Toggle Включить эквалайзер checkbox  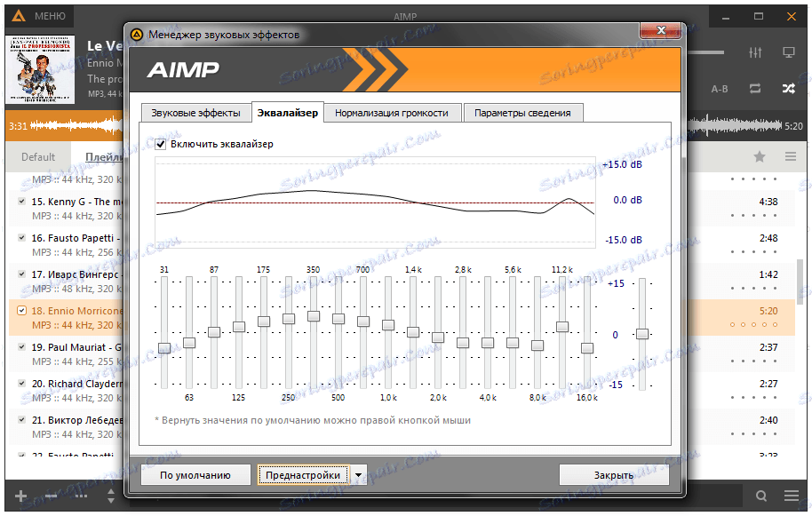coord(161,145)
